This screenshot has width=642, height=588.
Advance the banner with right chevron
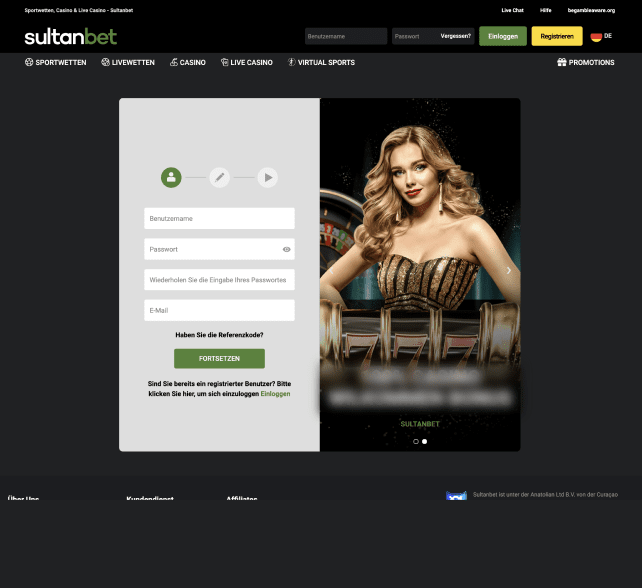coord(508,270)
